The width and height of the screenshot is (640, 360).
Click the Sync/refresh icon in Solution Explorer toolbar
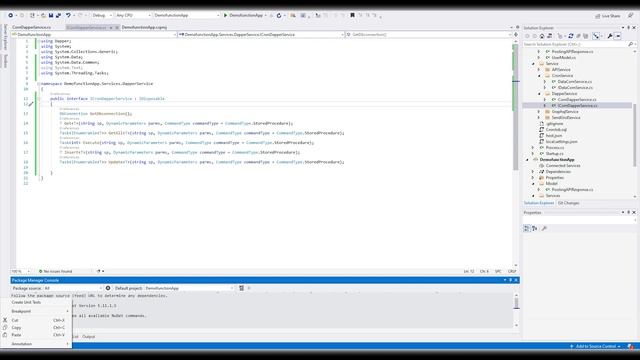(x=571, y=36)
